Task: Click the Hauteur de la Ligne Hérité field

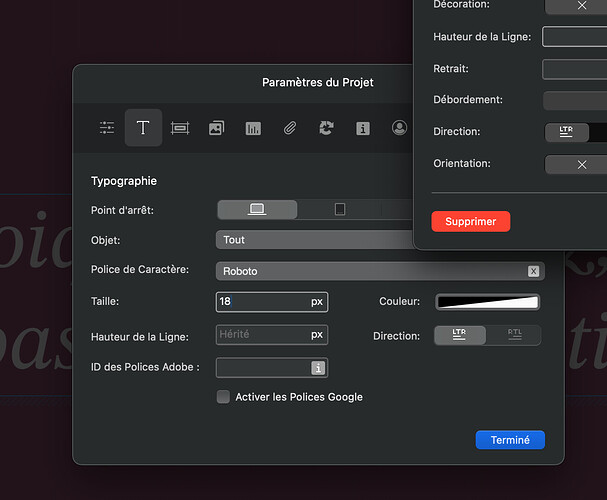Action: [x=272, y=335]
